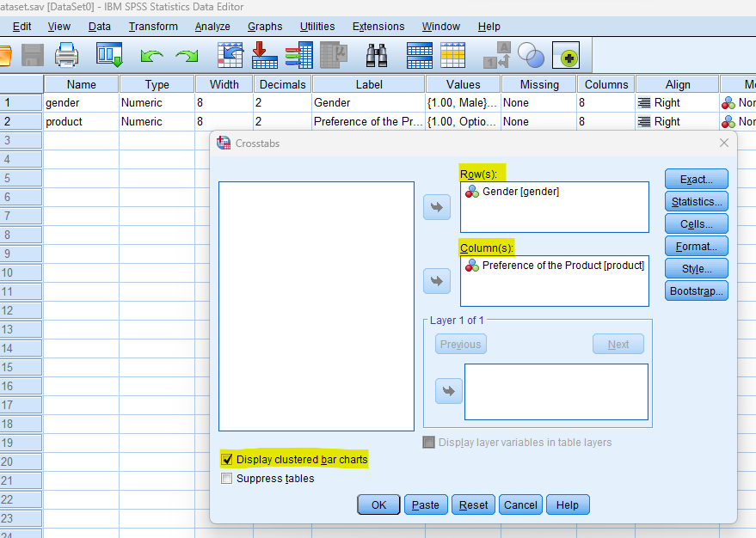
Task: Enable the Suppress tables checkbox
Action: (228, 479)
